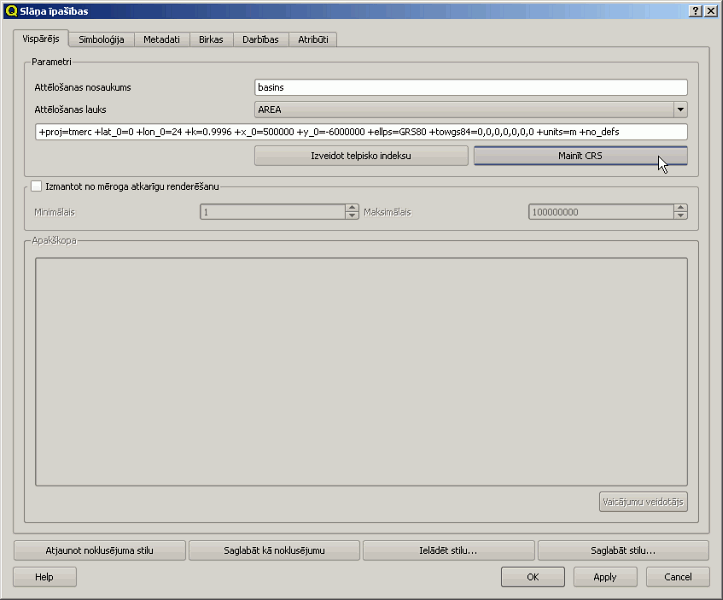Click the Mainīt CRS button
The image size is (723, 600).
(581, 156)
